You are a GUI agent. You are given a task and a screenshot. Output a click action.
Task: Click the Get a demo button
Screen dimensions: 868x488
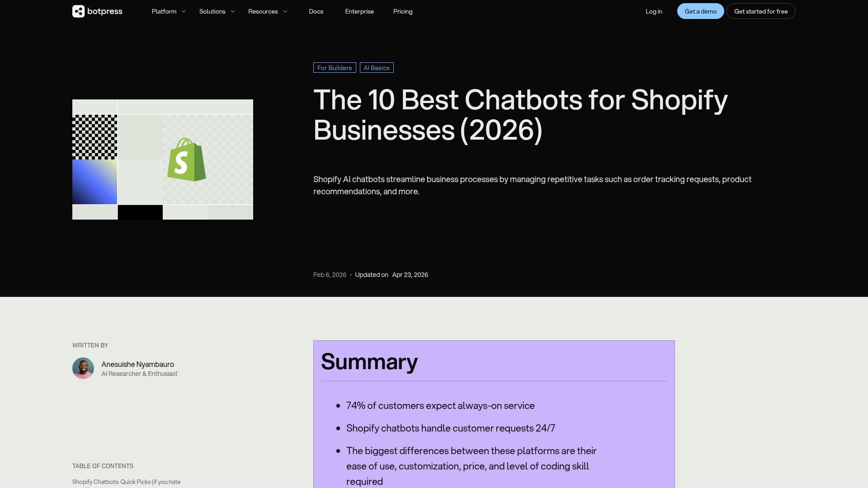pyautogui.click(x=701, y=11)
